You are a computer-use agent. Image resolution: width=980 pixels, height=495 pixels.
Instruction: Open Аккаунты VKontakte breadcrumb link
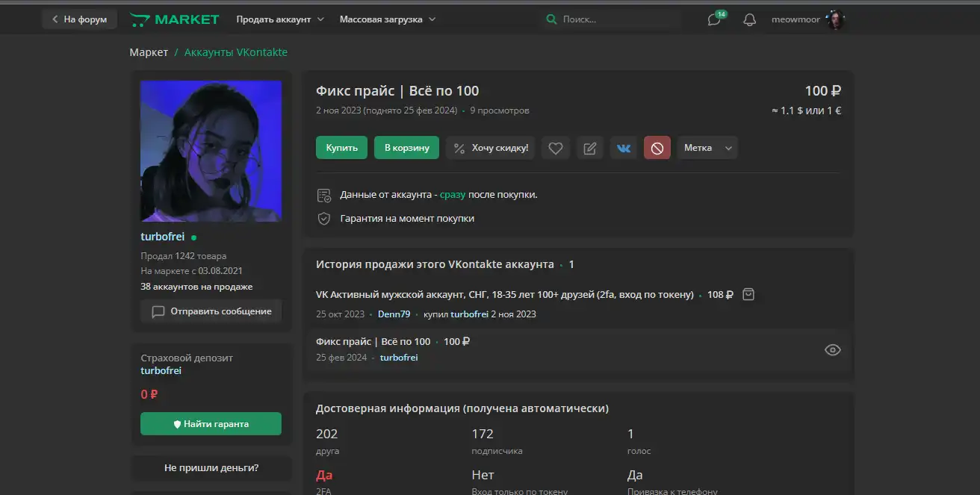236,52
